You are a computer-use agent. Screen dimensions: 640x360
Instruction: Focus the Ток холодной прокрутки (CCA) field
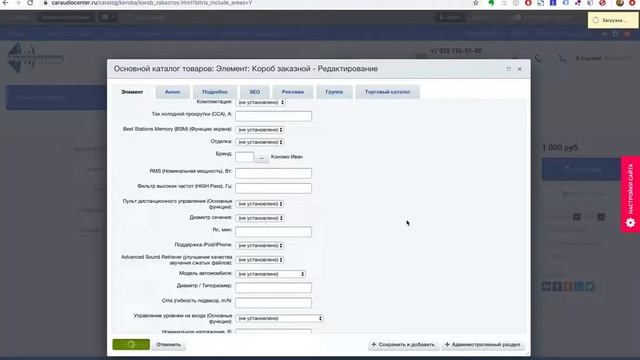[273, 116]
